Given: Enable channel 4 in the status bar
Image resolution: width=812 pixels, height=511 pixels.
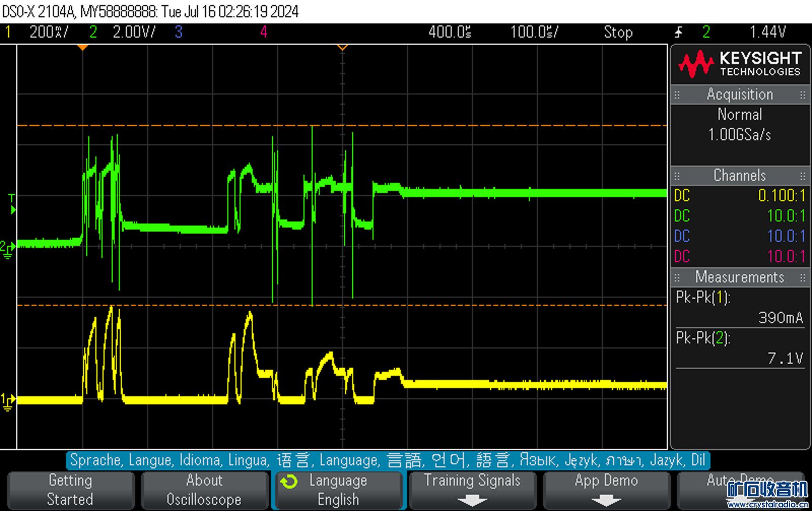Looking at the screenshot, I should (x=263, y=33).
